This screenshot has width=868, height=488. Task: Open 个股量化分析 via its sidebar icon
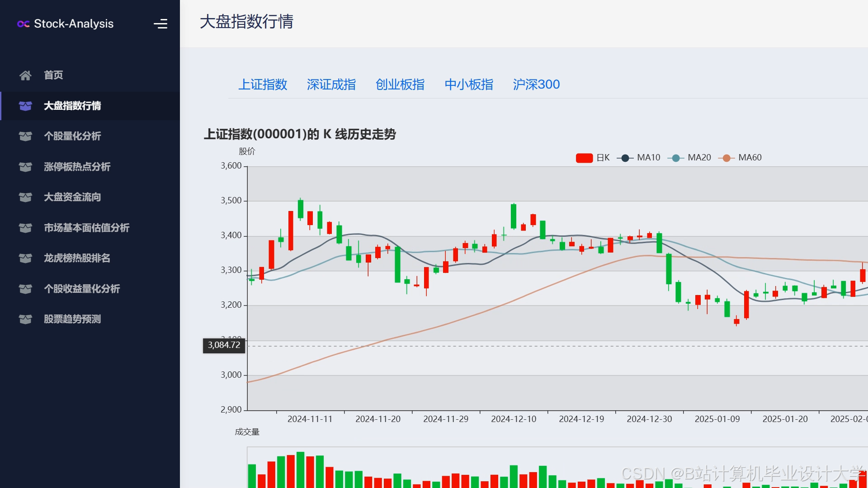[x=25, y=136]
